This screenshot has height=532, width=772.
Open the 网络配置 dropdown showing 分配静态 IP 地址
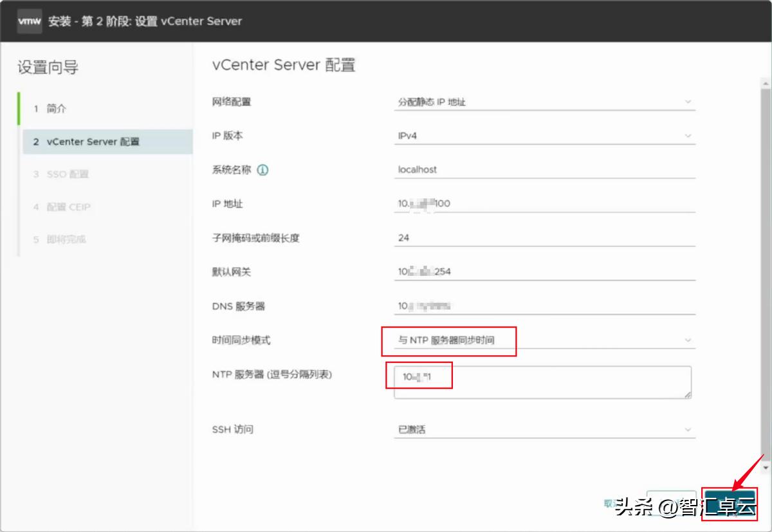[544, 102]
